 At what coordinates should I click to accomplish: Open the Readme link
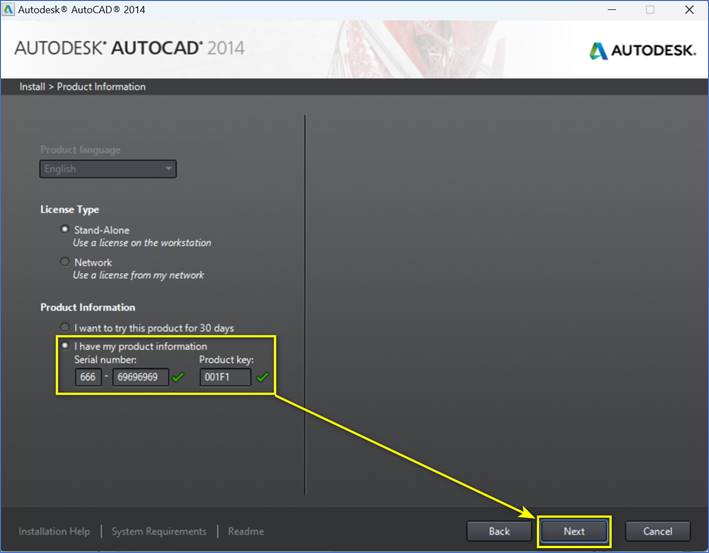coord(246,531)
